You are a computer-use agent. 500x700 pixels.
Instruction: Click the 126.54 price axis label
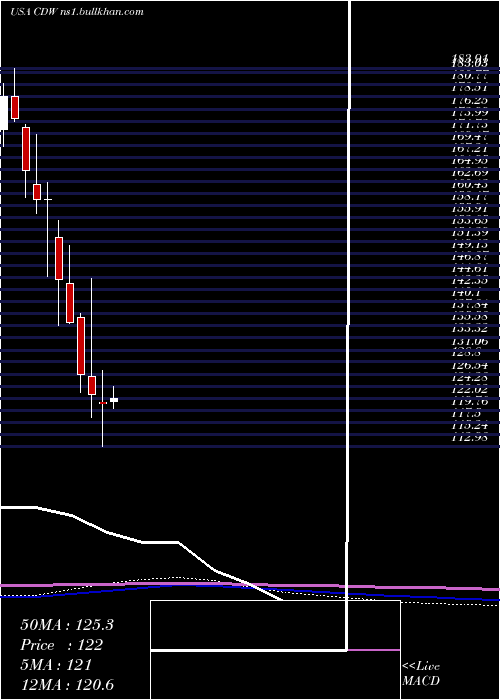click(x=469, y=366)
